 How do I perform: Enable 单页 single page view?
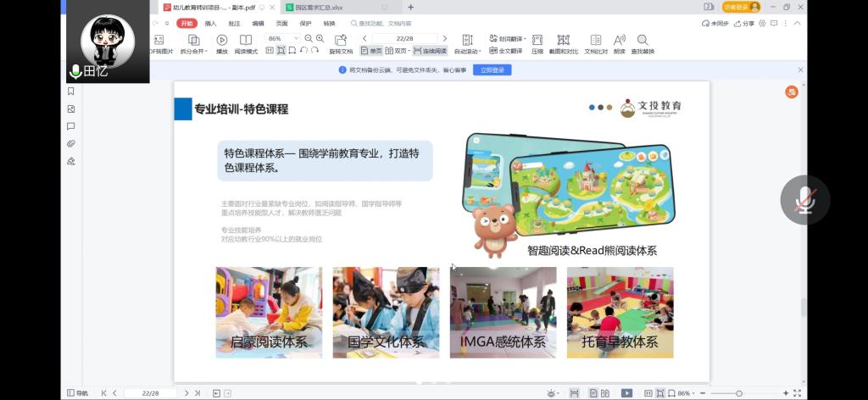click(371, 51)
